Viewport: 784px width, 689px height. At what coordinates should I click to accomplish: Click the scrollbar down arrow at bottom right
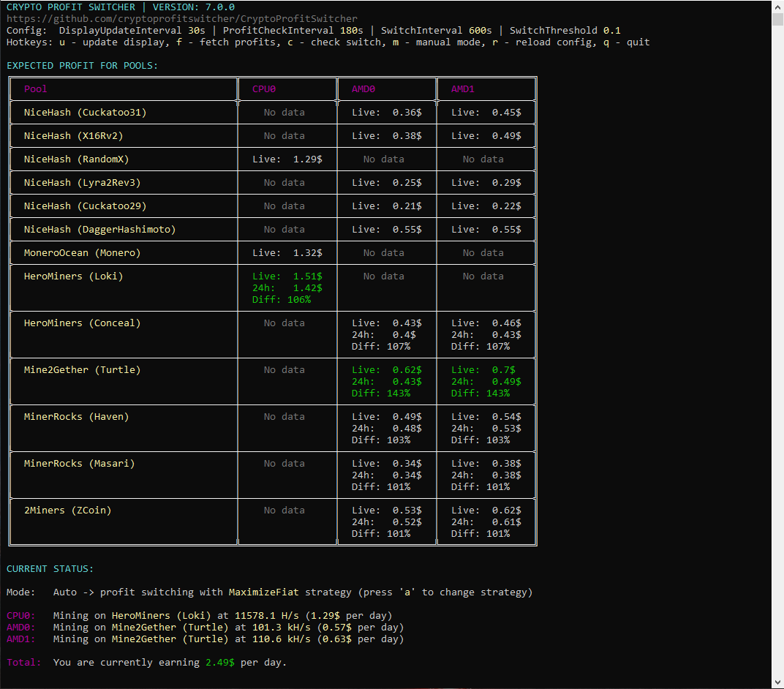pyautogui.click(x=777, y=682)
